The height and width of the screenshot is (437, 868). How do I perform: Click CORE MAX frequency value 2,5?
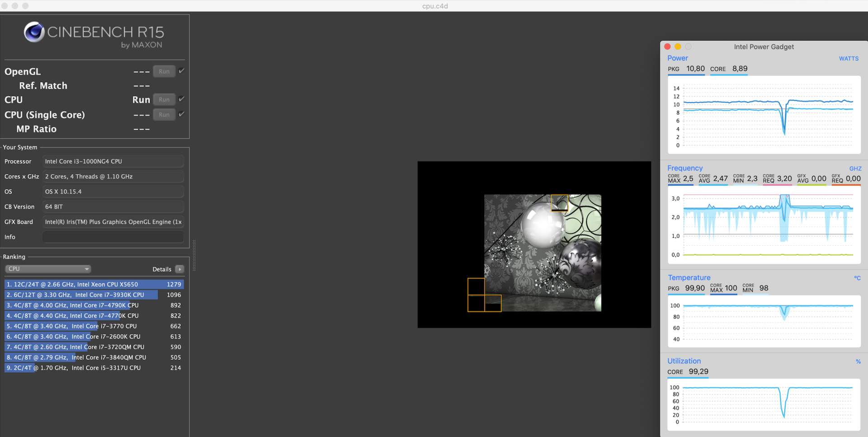pos(688,179)
